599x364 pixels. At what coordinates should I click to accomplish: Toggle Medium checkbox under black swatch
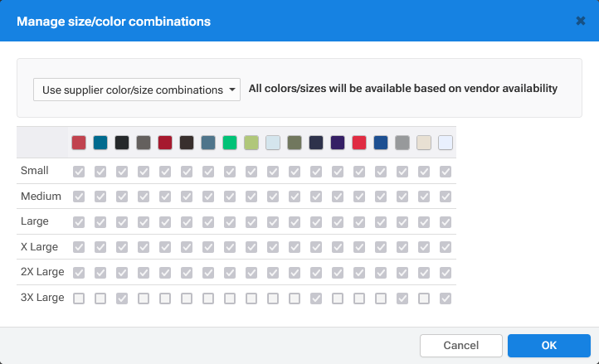122,197
